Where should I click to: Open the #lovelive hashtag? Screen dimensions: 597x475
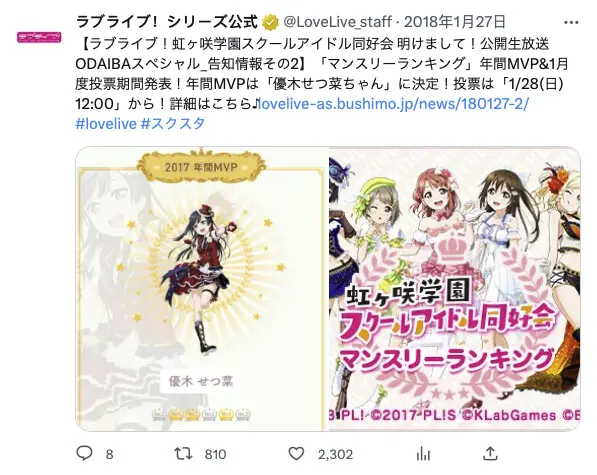106,124
